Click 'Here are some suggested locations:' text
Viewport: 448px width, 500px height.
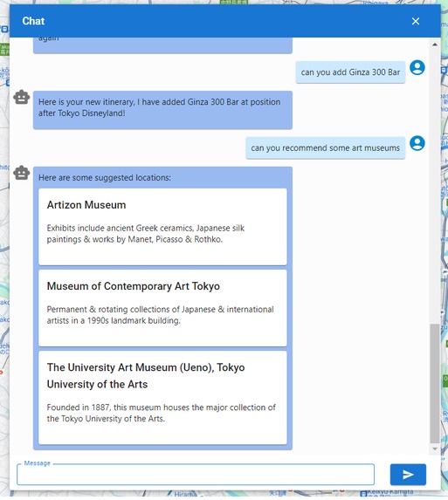pos(105,178)
